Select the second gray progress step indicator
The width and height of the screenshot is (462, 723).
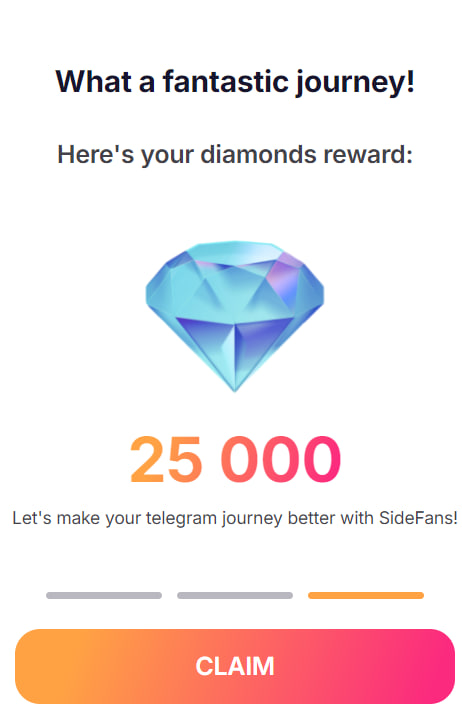[x=235, y=595]
